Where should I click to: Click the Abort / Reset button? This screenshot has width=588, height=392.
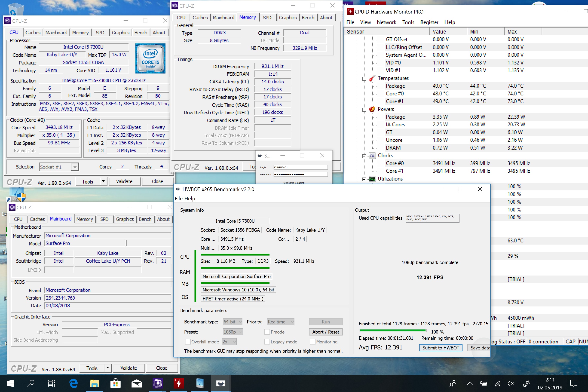tap(326, 332)
